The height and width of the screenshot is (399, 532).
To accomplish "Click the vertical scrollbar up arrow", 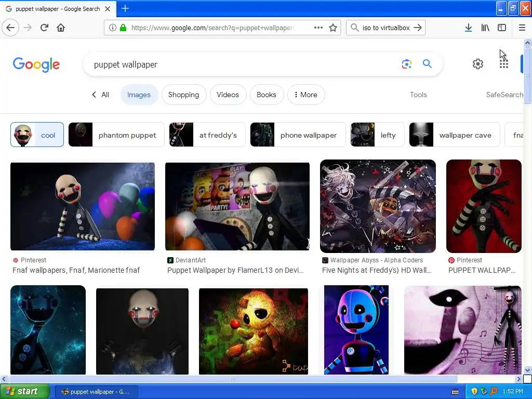I will click(527, 43).
